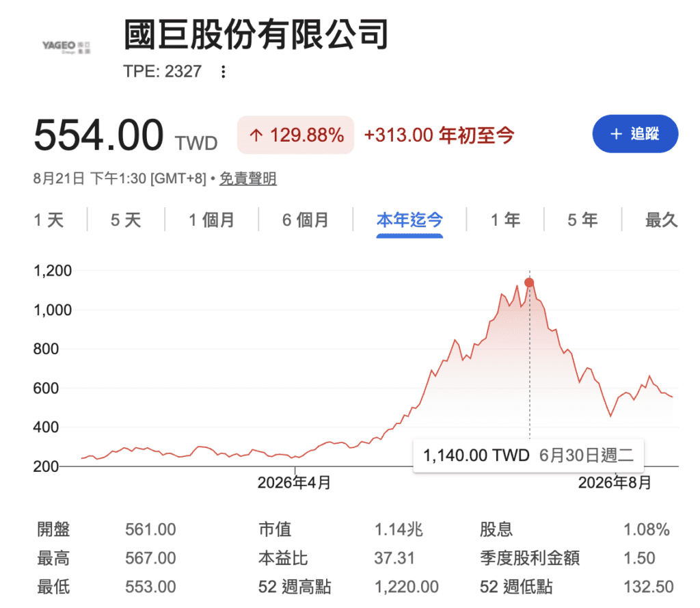
Task: Click the 市值 label
Action: tap(275, 529)
